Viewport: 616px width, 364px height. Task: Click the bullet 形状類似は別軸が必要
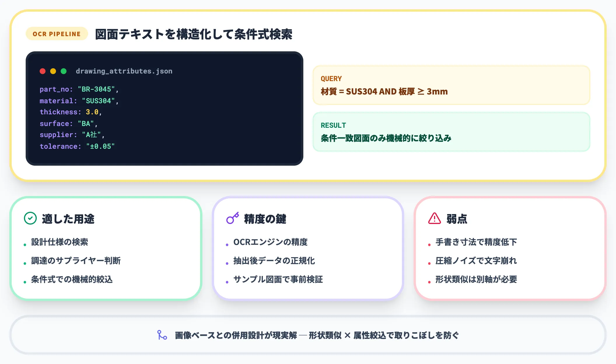[476, 279]
